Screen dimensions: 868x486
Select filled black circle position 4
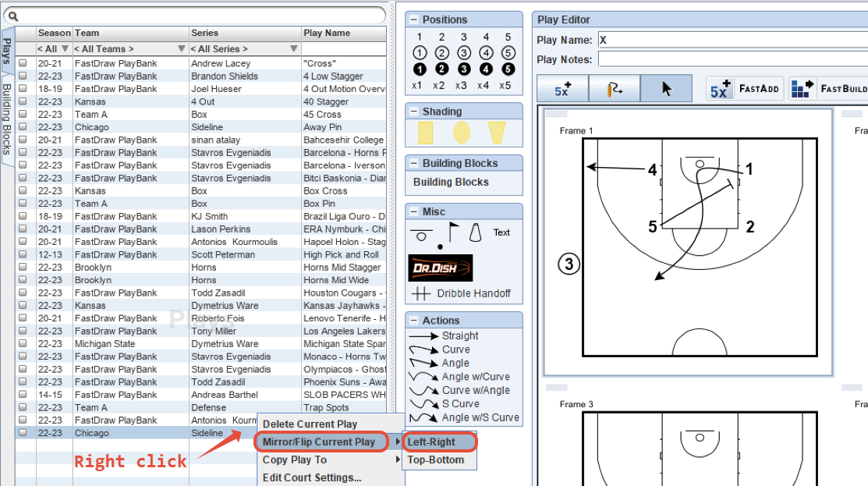tap(486, 69)
